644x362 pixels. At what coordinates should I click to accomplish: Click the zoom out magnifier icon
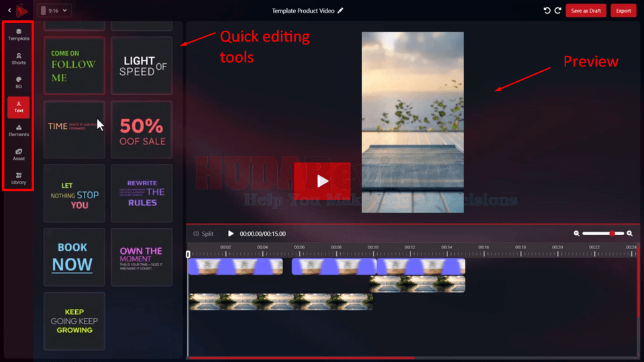click(x=576, y=234)
